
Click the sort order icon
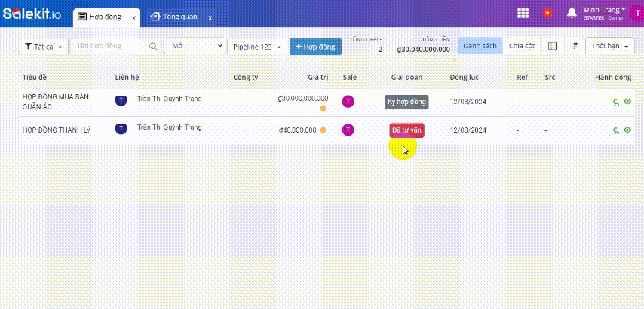coord(574,46)
